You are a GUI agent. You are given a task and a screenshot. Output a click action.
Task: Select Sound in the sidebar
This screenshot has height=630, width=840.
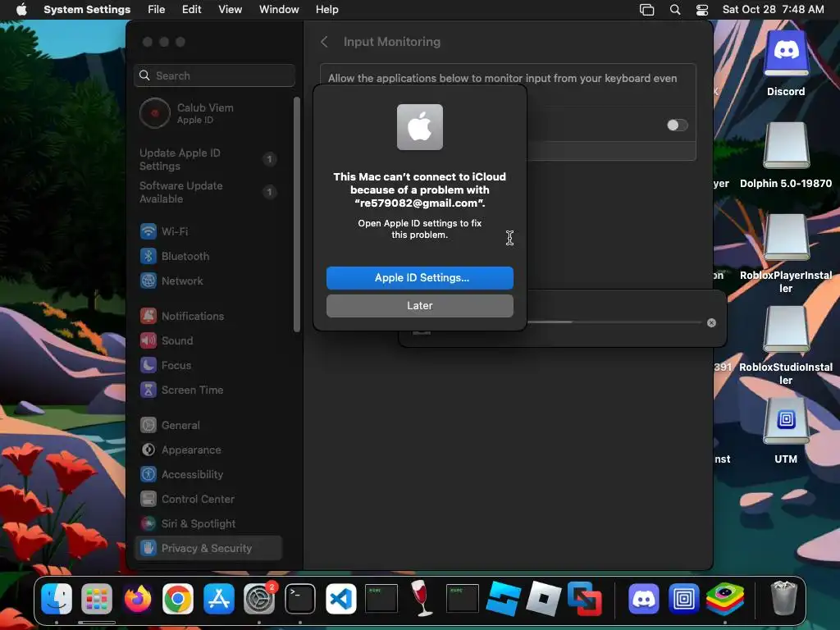click(208, 340)
